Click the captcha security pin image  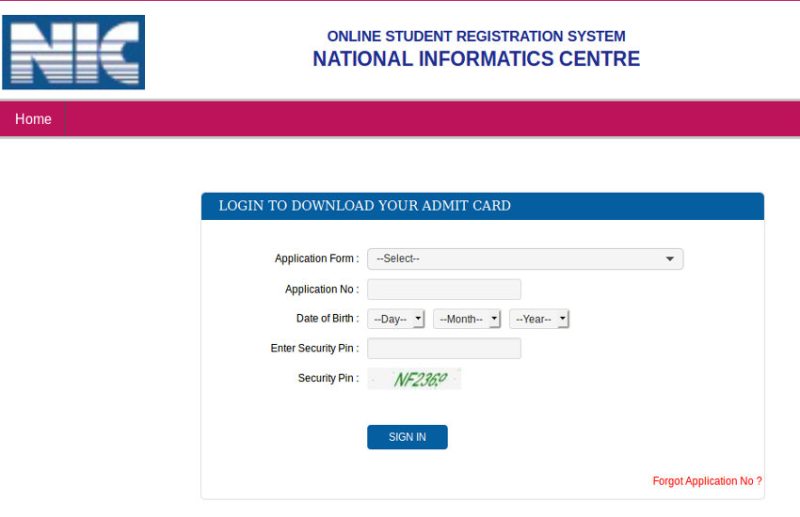(x=414, y=379)
